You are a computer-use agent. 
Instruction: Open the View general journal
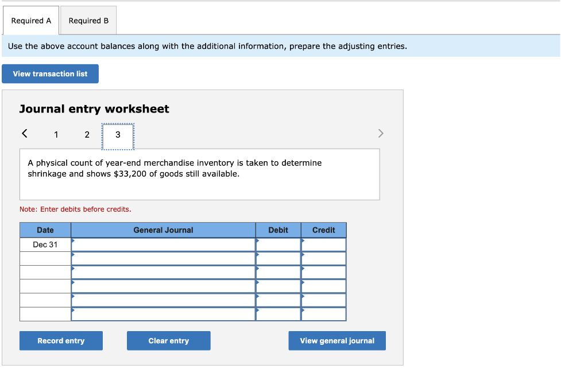336,340
